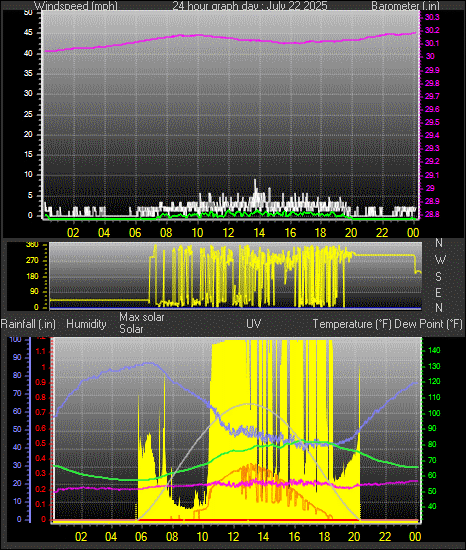The width and height of the screenshot is (466, 550).
Task: Click the S compass label
Action: tap(438, 277)
